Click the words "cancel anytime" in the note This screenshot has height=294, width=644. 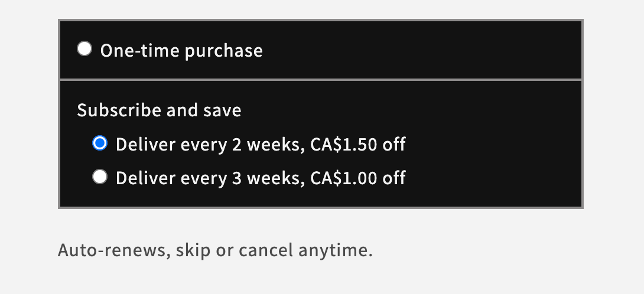305,250
